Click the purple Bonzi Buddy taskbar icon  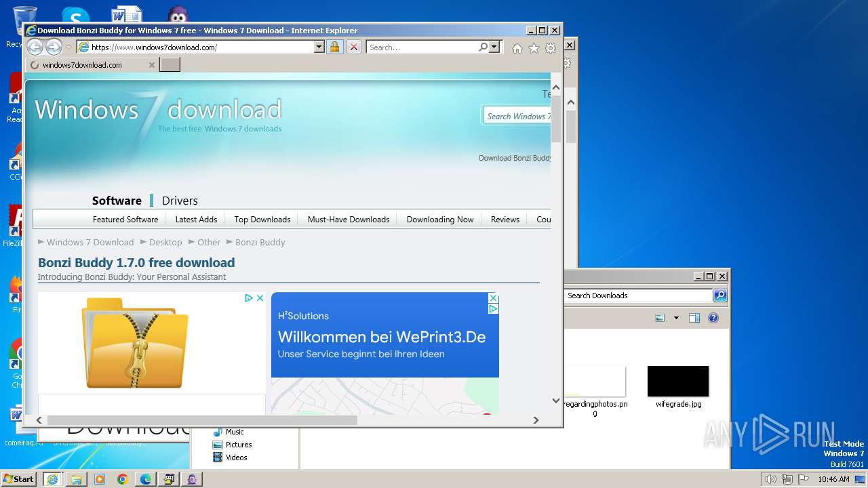[192, 479]
